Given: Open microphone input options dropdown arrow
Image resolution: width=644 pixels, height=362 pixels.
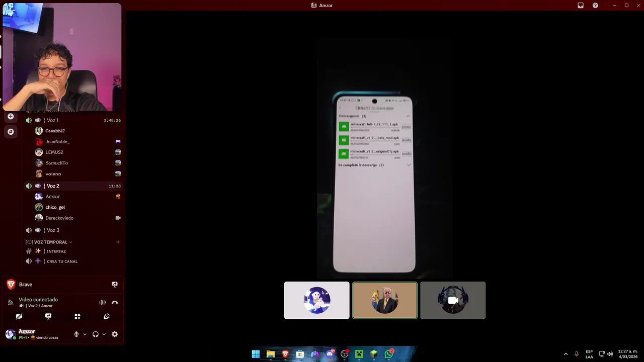Looking at the screenshot, I should coord(85,334).
